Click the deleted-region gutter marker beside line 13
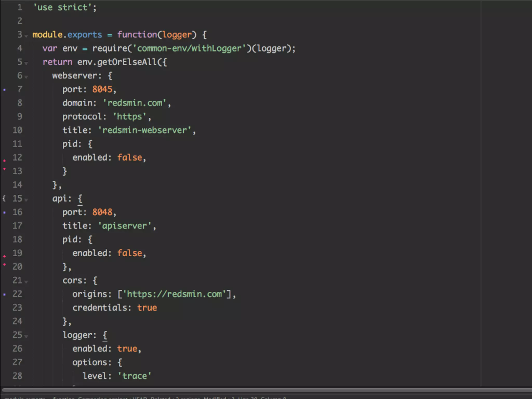 coord(4,169)
